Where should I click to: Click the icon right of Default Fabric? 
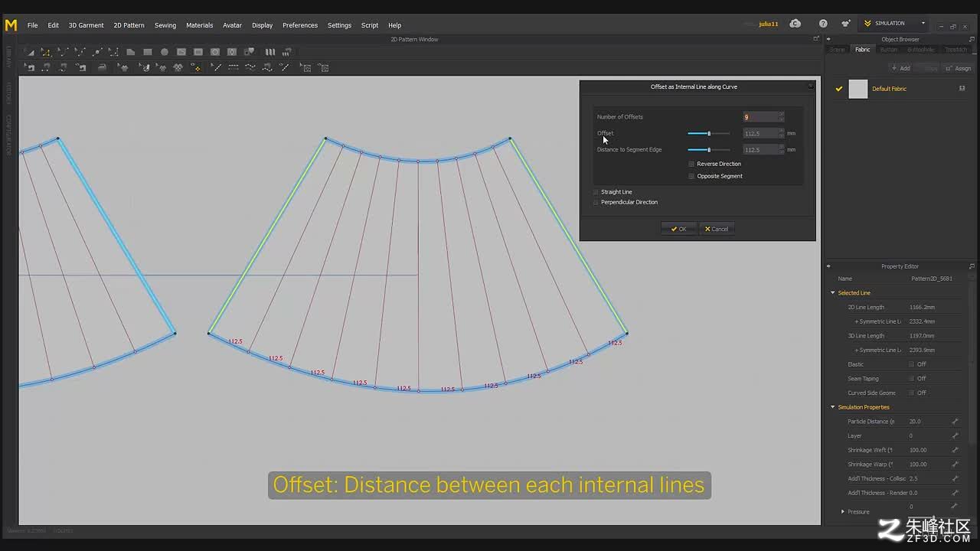pos(962,89)
